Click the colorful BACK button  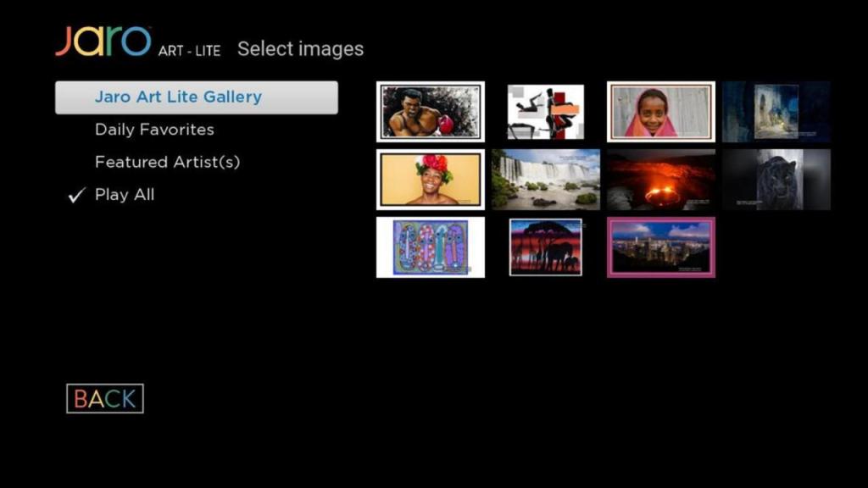(x=105, y=398)
